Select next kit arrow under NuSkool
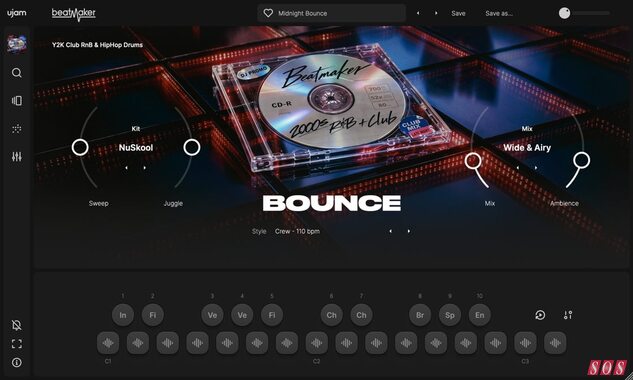Image resolution: width=633 pixels, height=380 pixels. click(145, 168)
